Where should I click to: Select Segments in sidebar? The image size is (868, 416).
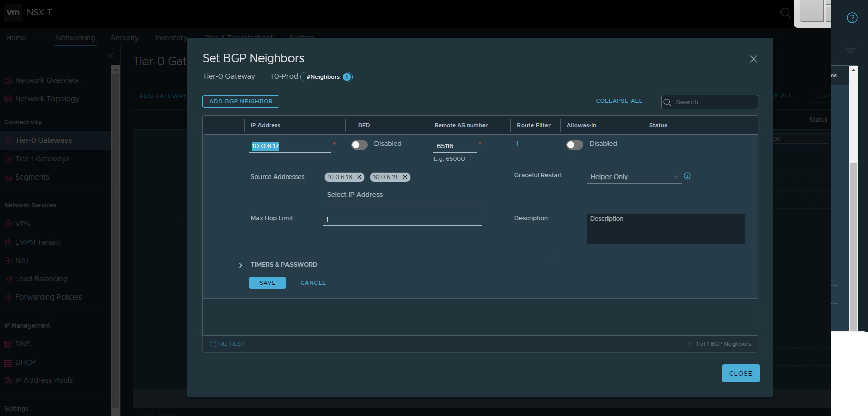(x=32, y=177)
